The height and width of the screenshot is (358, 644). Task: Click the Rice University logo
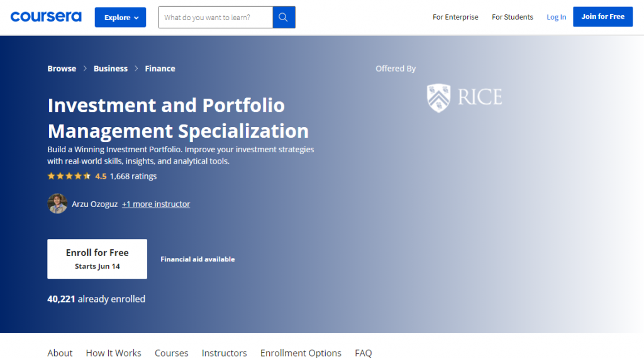(464, 98)
